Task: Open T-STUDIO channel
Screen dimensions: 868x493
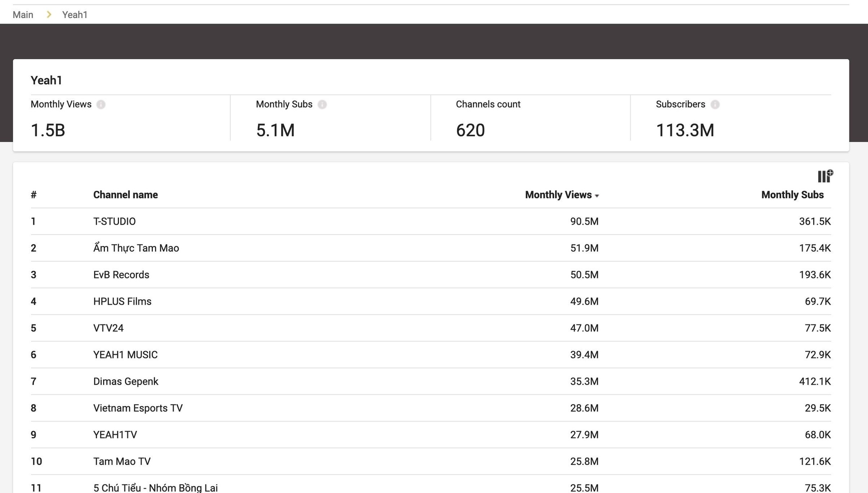Action: tap(114, 221)
